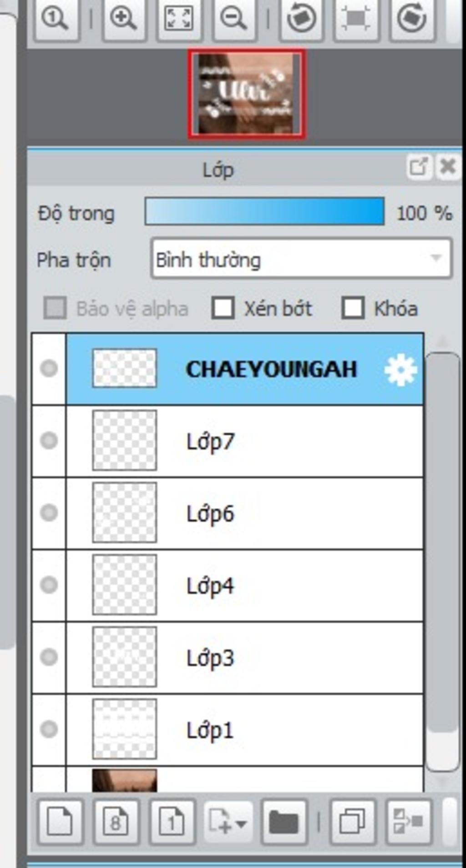Reset zoom to 100% with the magnifier icon
The image size is (466, 868).
pyautogui.click(x=55, y=19)
